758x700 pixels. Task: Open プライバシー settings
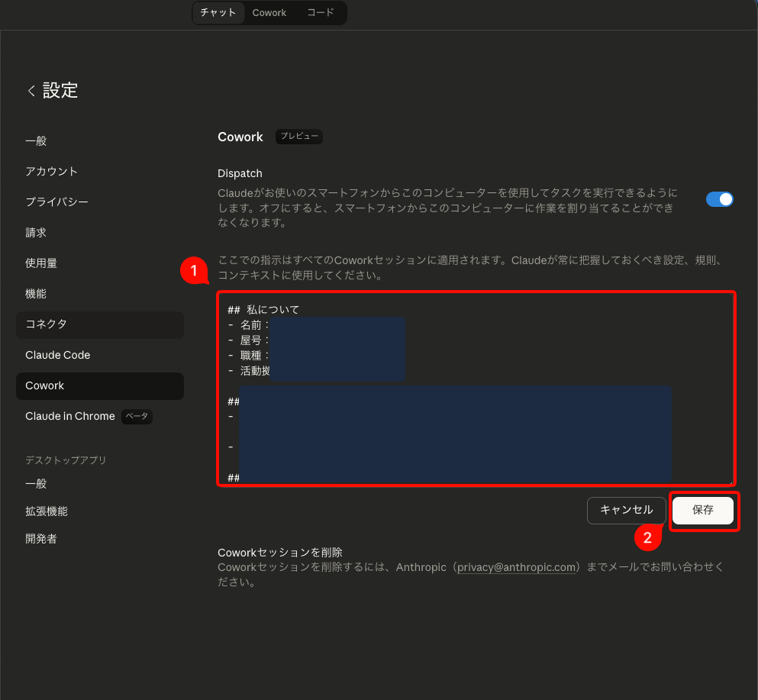click(56, 202)
